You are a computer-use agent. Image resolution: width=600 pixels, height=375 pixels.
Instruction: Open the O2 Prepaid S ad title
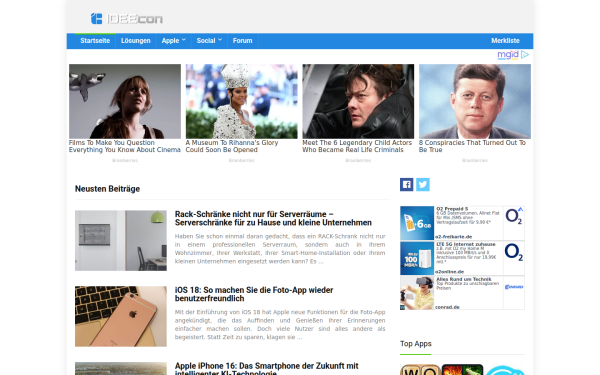point(452,209)
